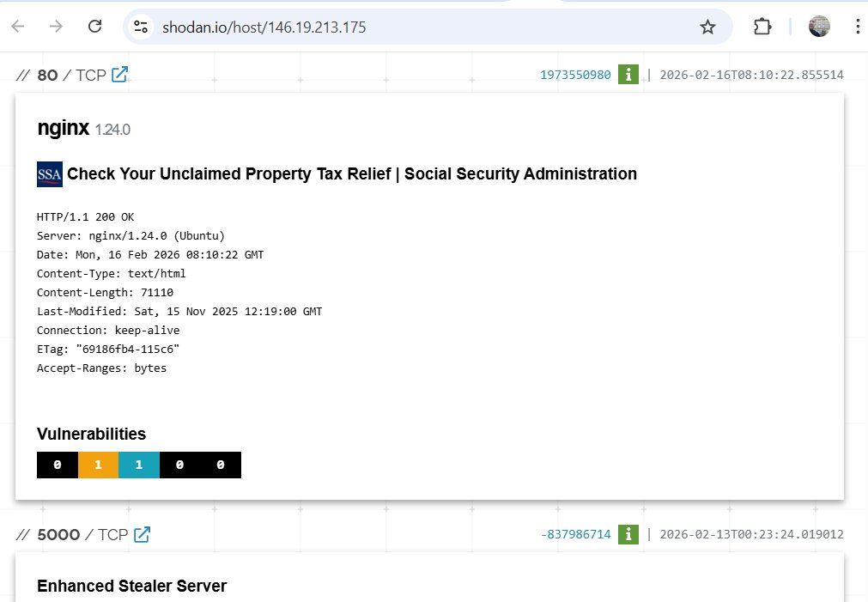Click the Accept-Ranges: bytes line
This screenshot has width=868, height=602.
[x=101, y=368]
